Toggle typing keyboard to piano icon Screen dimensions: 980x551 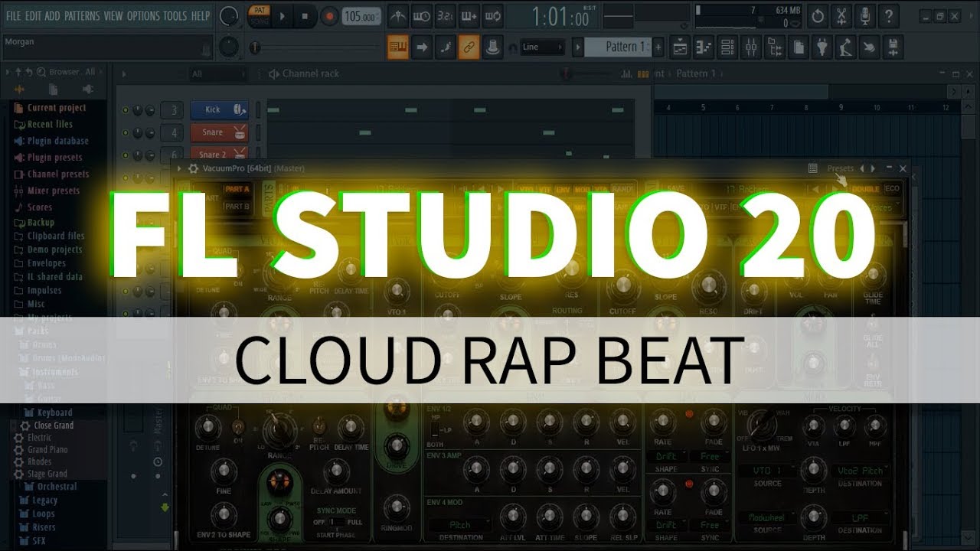(x=397, y=47)
